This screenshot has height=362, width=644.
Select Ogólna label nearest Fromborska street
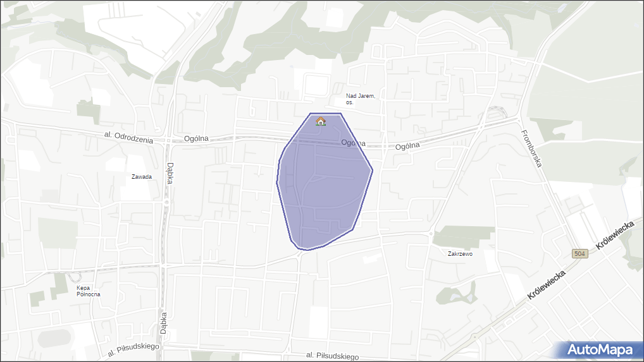tap(408, 146)
